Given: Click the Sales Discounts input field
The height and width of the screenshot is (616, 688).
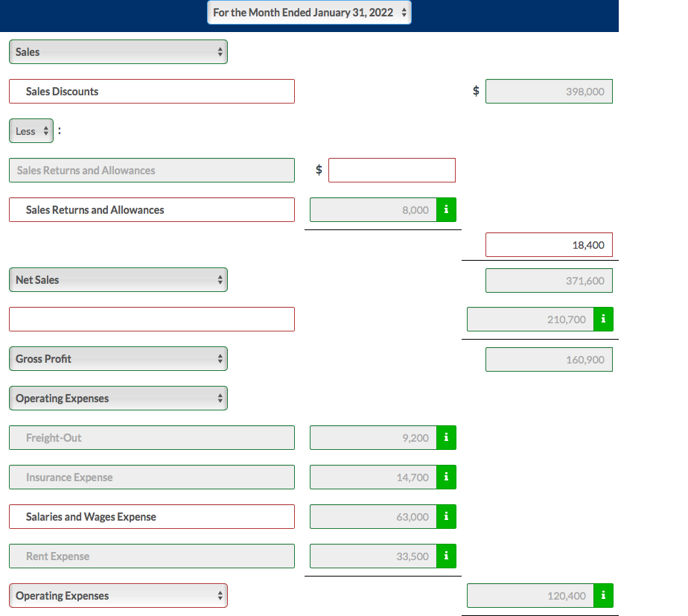Looking at the screenshot, I should click(152, 92).
